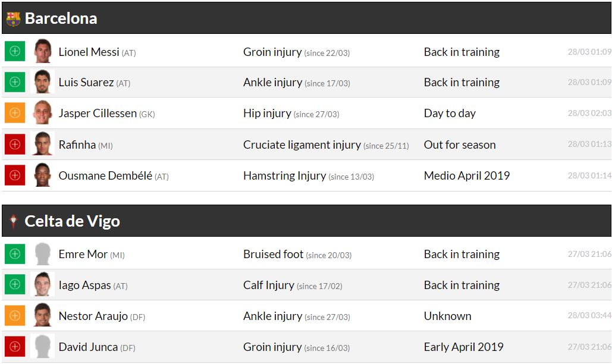Click the red status icon beside David Junca
This screenshot has height=364, width=612.
pos(15,347)
